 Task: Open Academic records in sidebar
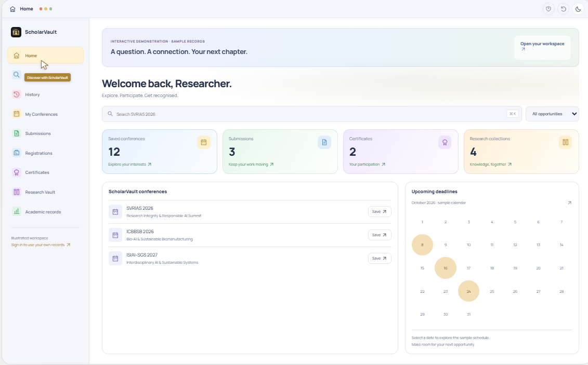coord(45,211)
